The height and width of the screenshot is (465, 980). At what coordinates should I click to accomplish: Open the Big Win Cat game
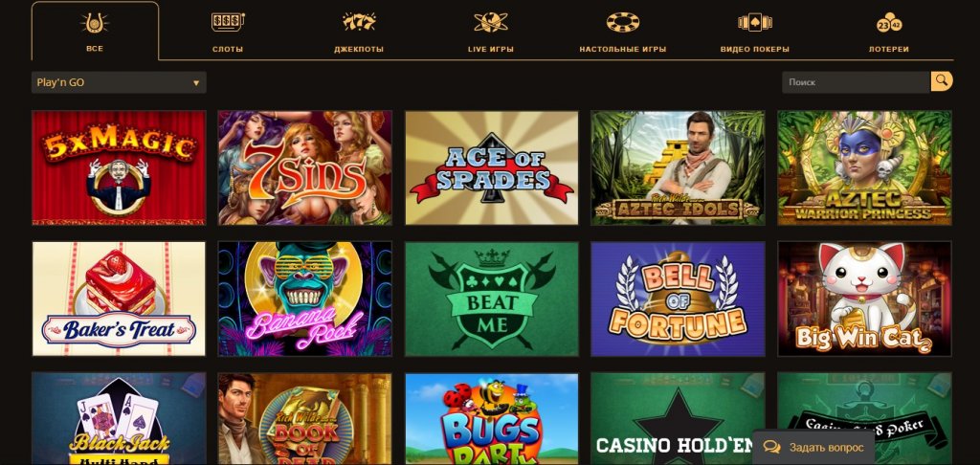(x=864, y=299)
